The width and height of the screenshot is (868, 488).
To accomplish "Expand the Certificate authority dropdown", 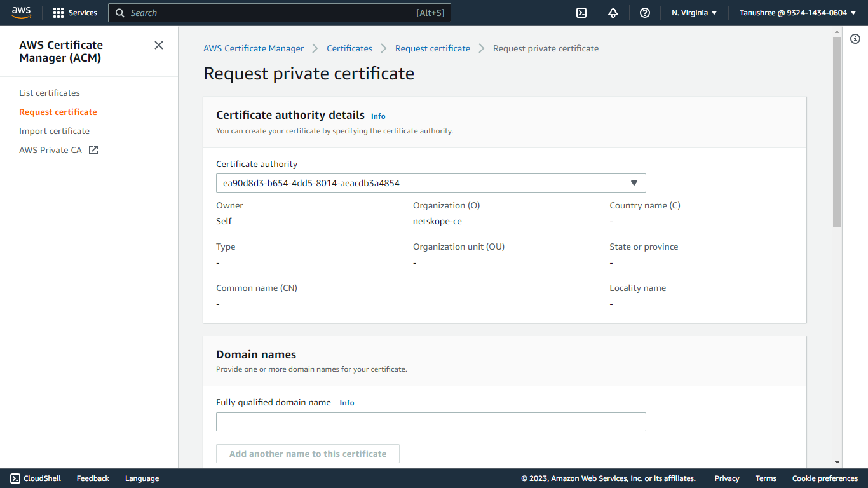I will click(431, 183).
